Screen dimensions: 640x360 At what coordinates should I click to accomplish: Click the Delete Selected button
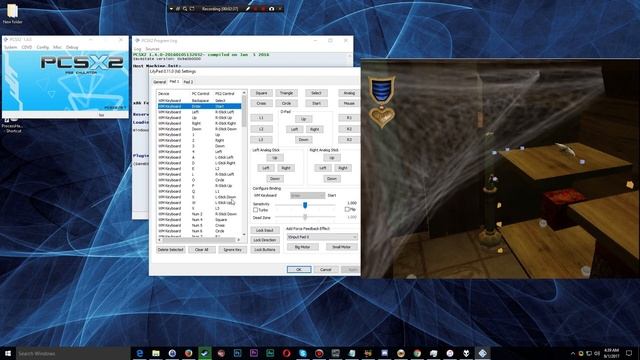point(170,249)
